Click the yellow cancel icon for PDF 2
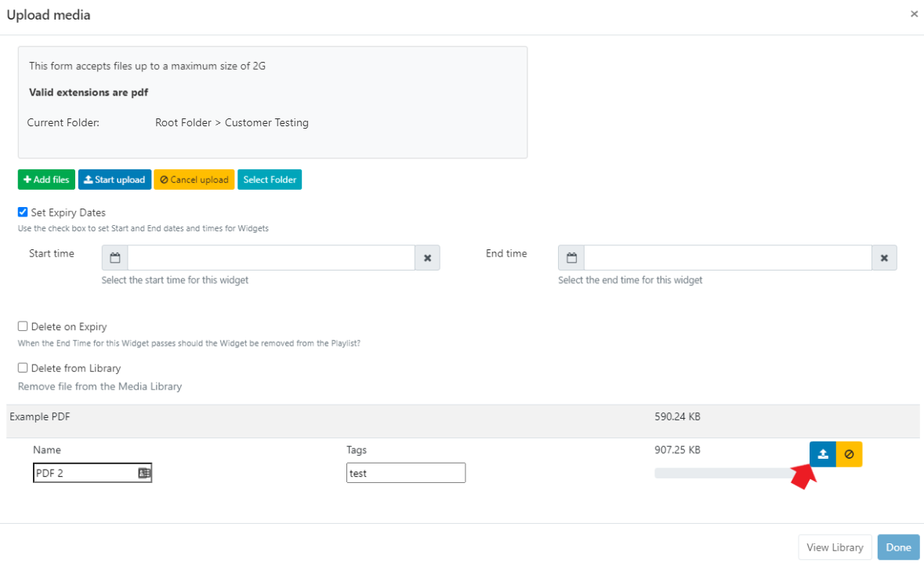Screen dimensions: 924x563 tap(849, 454)
